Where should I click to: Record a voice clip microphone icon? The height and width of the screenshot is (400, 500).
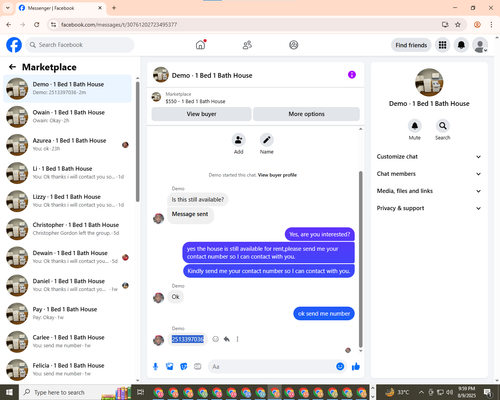pyautogui.click(x=155, y=367)
